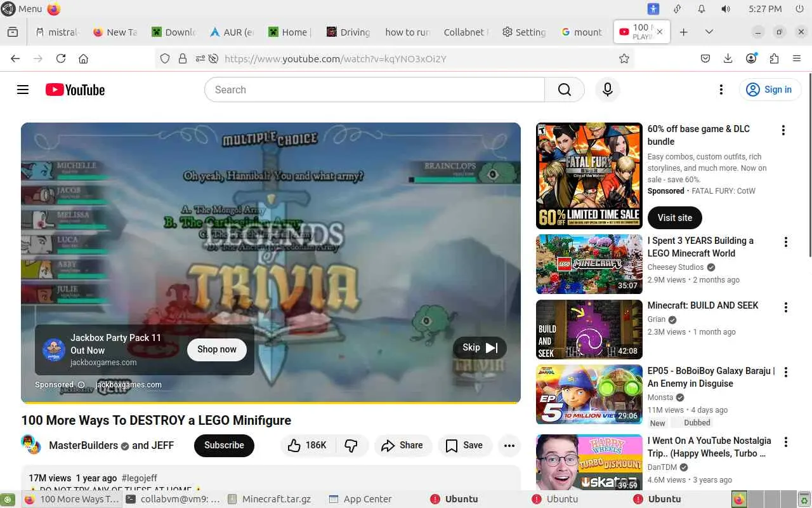Expand the list all tabs chevron

[709, 32]
